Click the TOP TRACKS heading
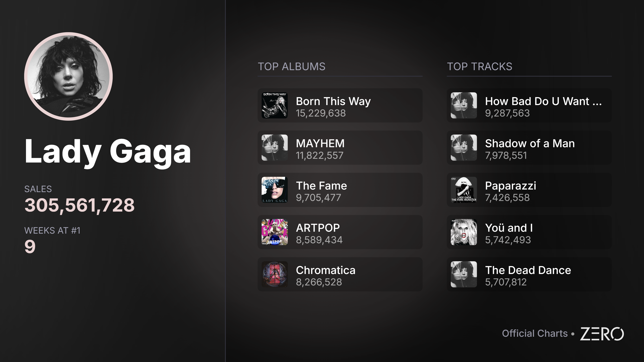644x362 pixels. [x=479, y=66]
